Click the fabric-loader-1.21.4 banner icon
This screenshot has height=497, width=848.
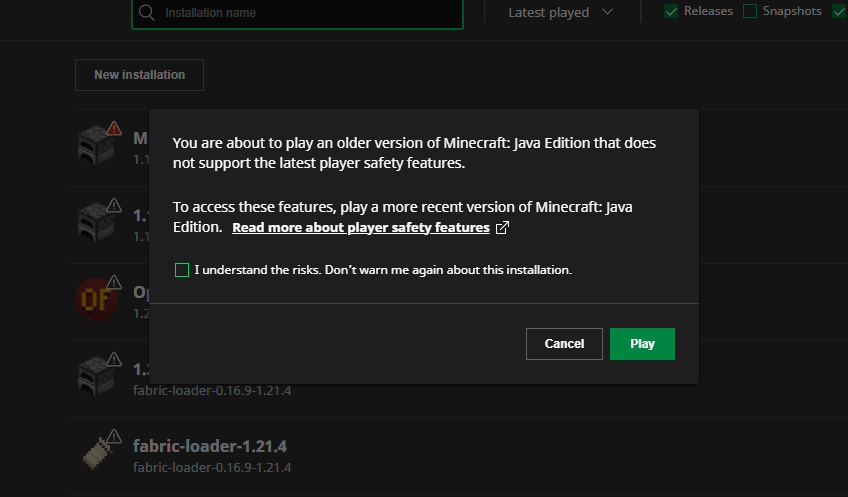pos(97,453)
